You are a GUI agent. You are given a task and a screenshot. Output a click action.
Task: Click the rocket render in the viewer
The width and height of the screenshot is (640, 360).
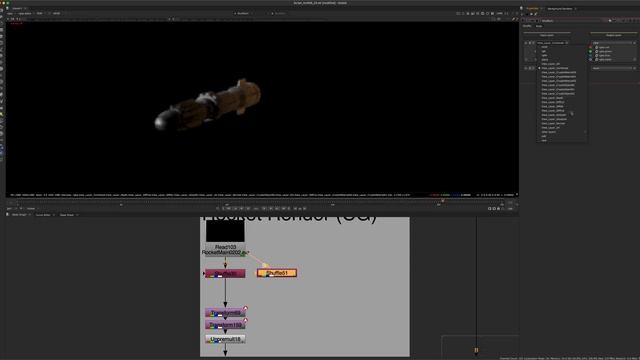tap(207, 105)
